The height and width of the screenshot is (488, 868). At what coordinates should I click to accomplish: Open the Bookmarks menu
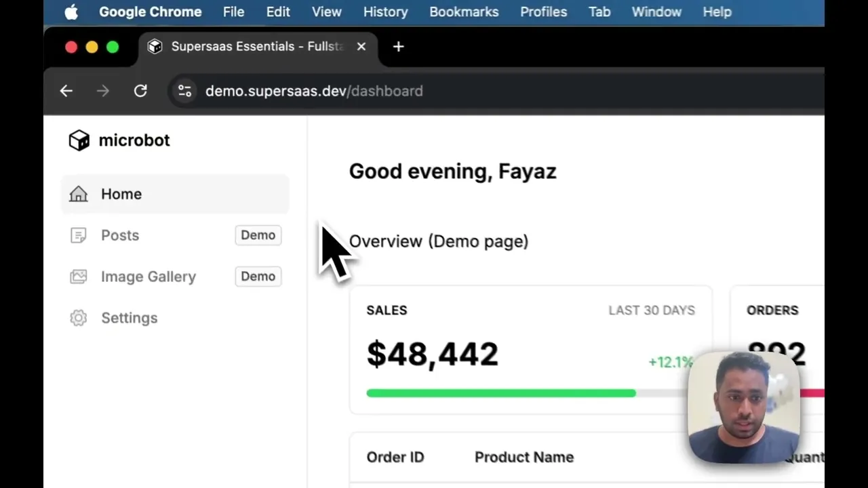(464, 12)
